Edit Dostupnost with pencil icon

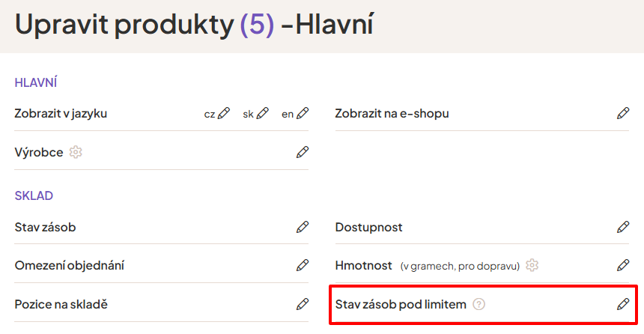click(623, 227)
